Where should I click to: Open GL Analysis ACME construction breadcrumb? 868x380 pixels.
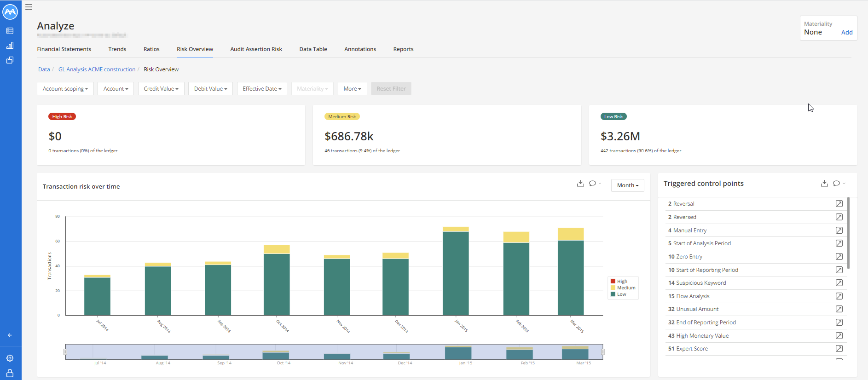[97, 69]
